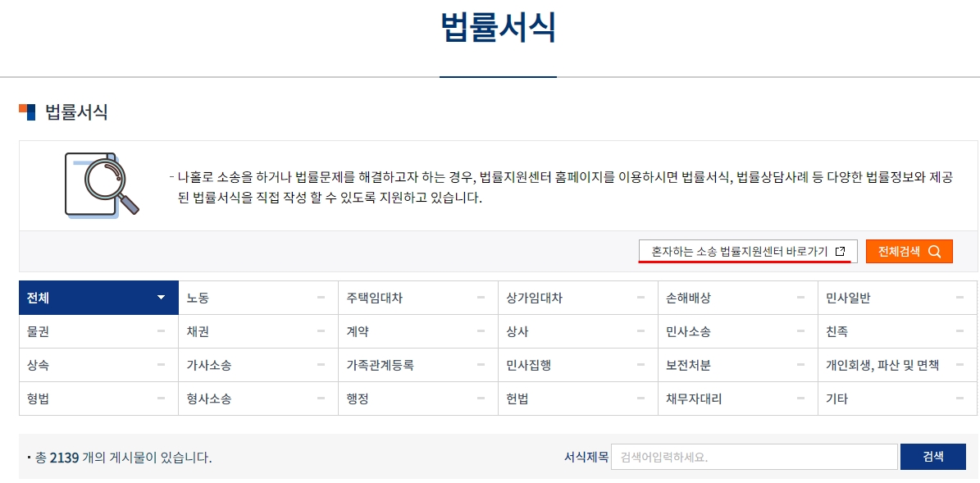Screen dimensions: 980x483
Task: Open 혼자하는 소송 법률지원센터 바로가기 link
Action: [748, 251]
